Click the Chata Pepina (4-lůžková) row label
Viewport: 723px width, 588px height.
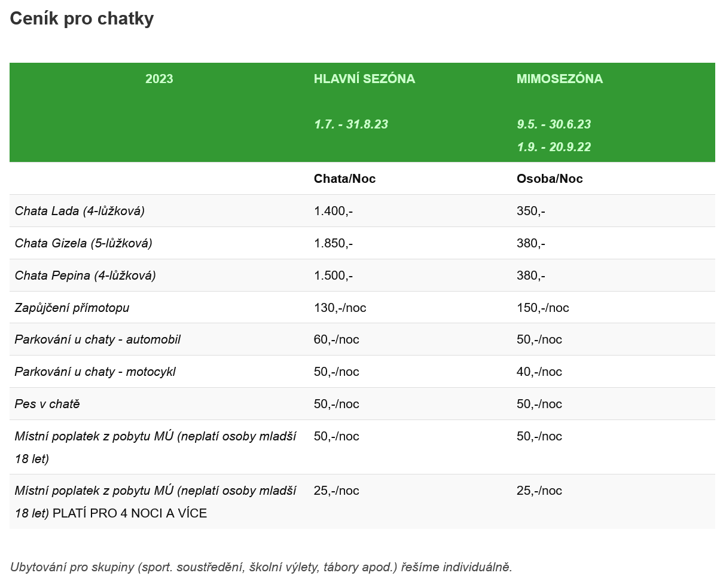tap(86, 275)
